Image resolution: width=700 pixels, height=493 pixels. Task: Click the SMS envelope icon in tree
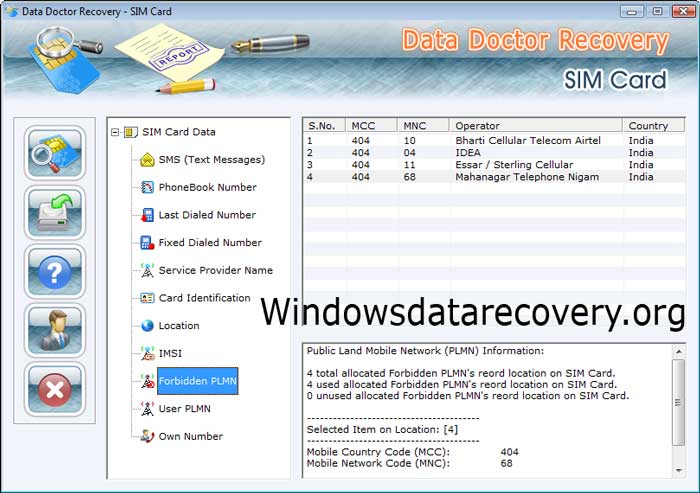(x=147, y=160)
